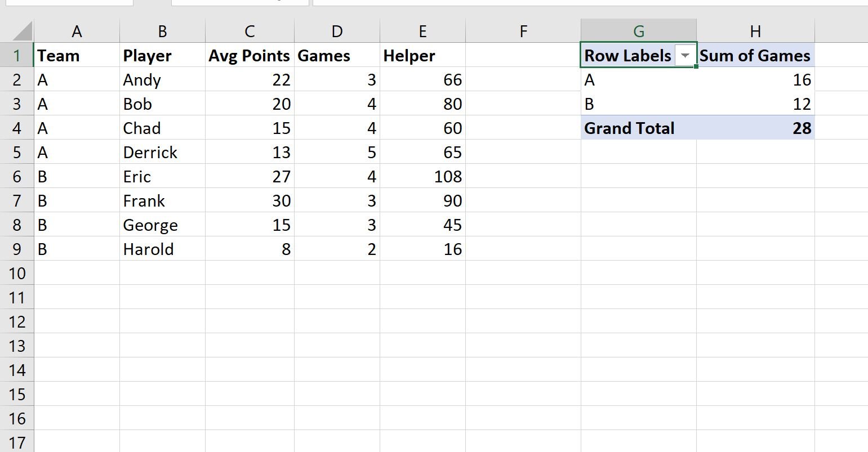Select column B header

point(162,32)
